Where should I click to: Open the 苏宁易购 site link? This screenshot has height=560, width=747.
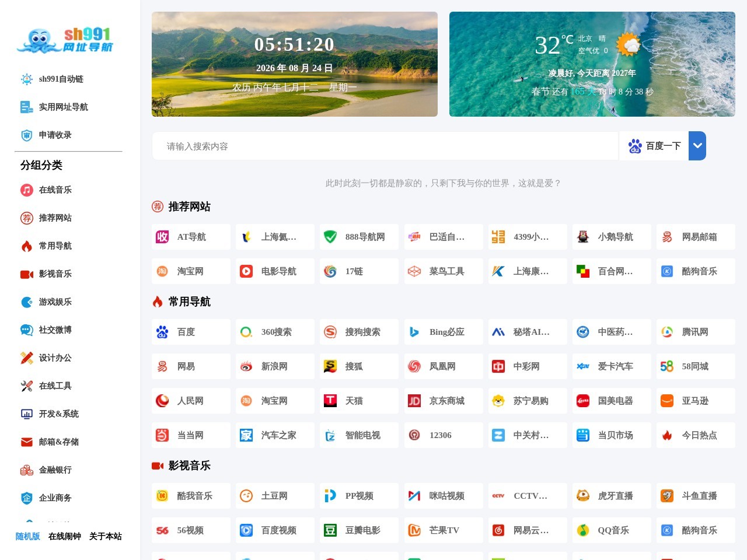528,401
